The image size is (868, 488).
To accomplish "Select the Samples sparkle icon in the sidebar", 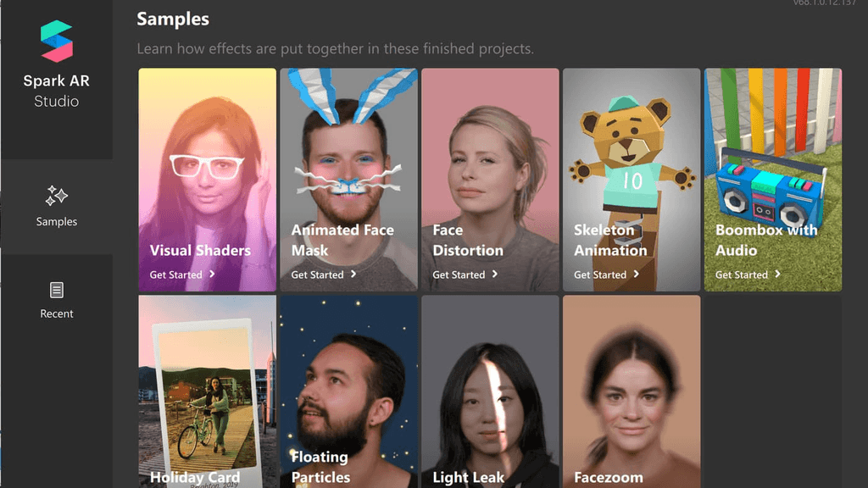I will [57, 196].
